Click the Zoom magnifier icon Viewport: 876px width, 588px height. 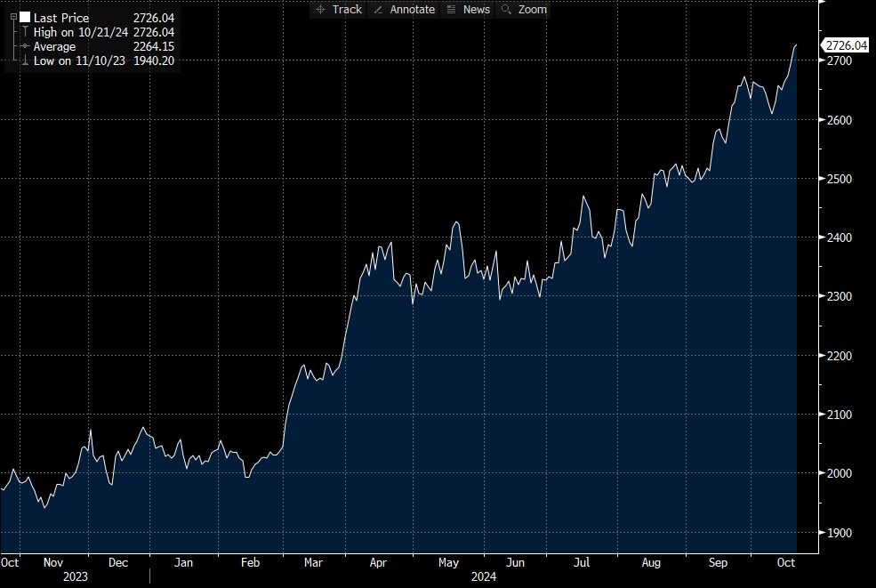point(506,10)
